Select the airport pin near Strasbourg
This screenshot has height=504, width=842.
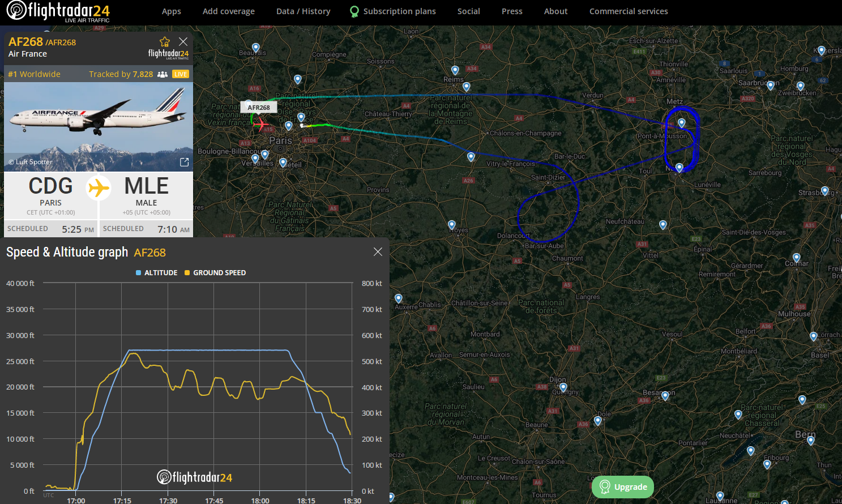click(825, 191)
